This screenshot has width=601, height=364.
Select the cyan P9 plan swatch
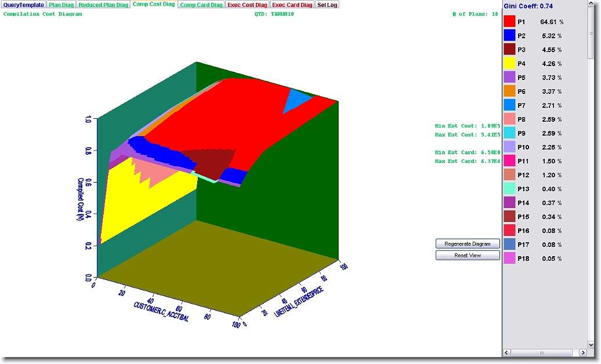tap(509, 133)
